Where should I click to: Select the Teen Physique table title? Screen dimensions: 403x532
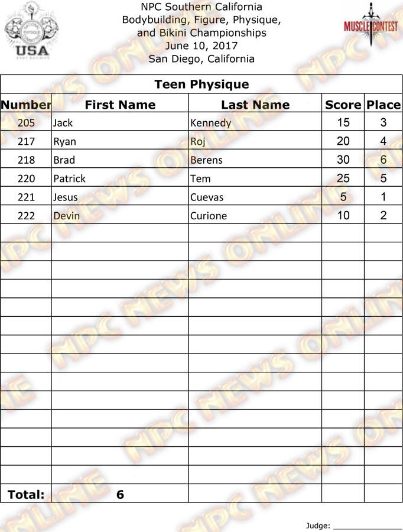point(201,84)
